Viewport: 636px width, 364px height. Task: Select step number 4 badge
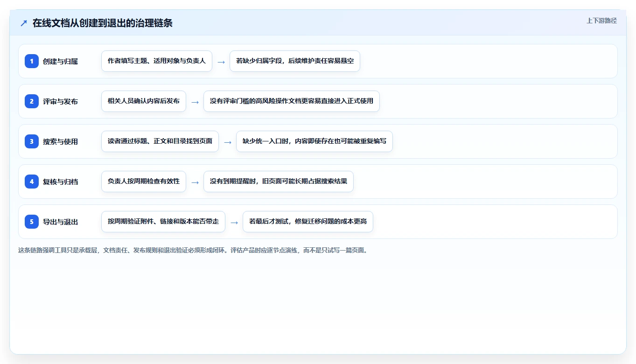(32, 182)
